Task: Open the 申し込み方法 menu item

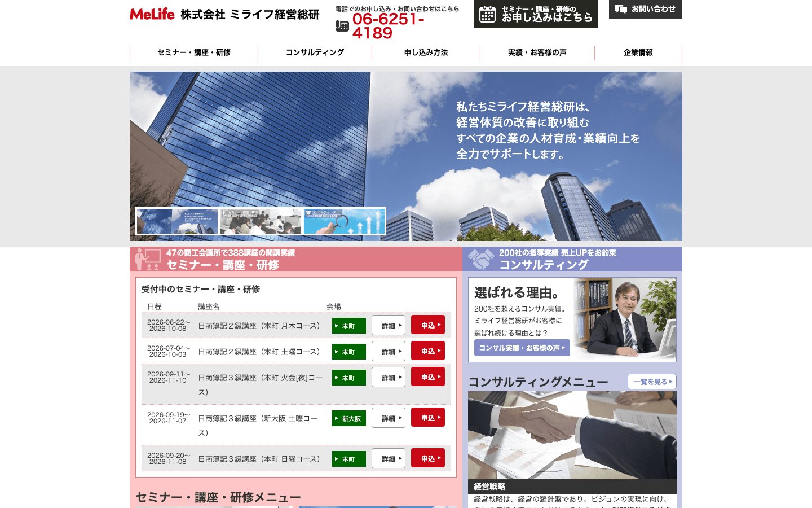Action: pos(426,52)
